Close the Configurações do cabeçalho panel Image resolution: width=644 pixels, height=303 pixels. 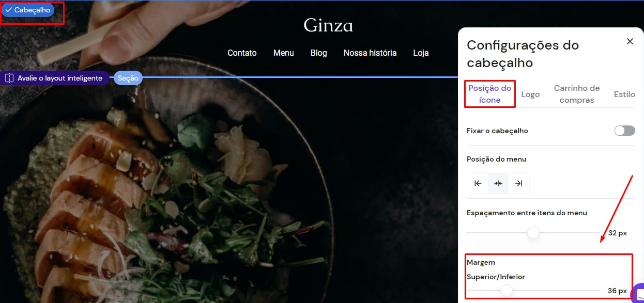[x=630, y=41]
